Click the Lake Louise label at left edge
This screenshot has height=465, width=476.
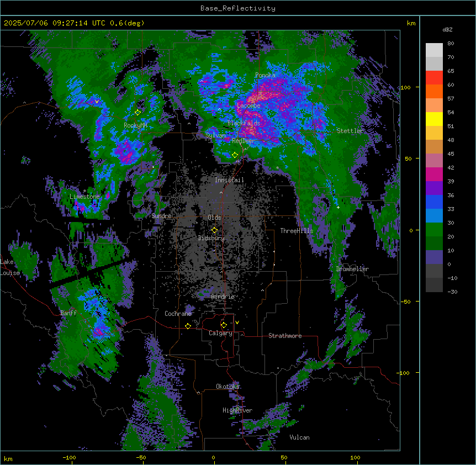point(10,267)
